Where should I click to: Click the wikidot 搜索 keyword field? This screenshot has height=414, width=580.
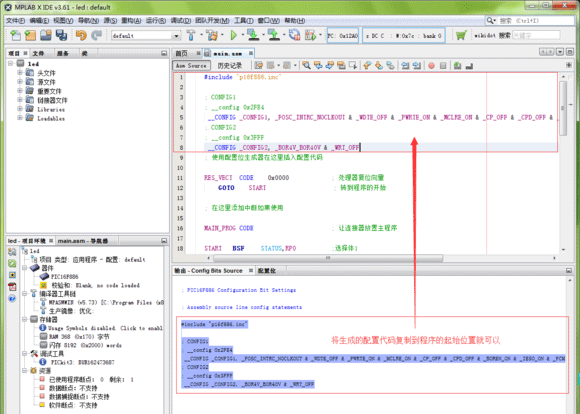536,36
